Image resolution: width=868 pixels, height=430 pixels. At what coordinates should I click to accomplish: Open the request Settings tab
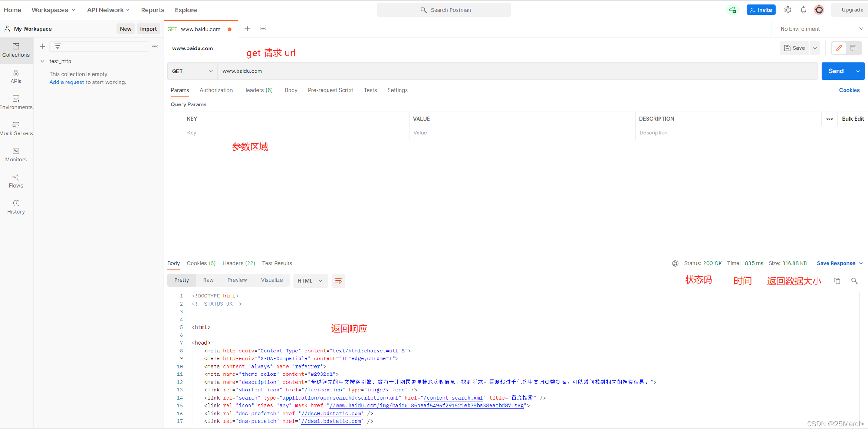(x=397, y=90)
